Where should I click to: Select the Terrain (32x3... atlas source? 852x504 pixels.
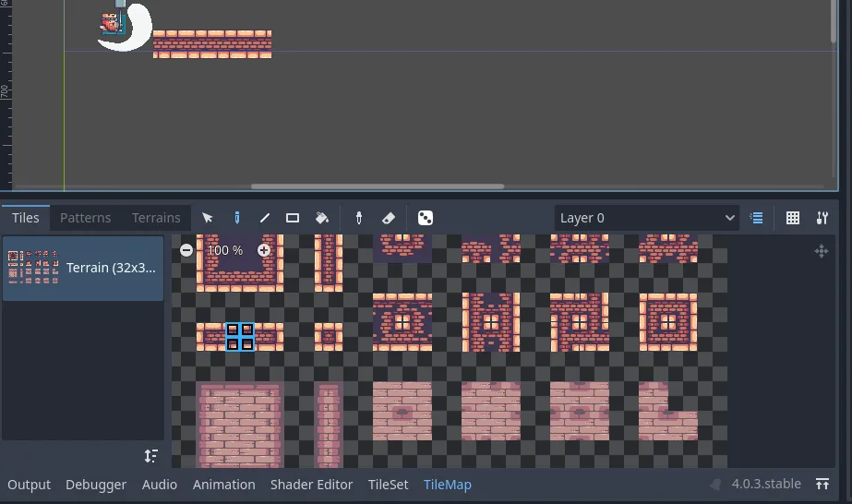(83, 268)
